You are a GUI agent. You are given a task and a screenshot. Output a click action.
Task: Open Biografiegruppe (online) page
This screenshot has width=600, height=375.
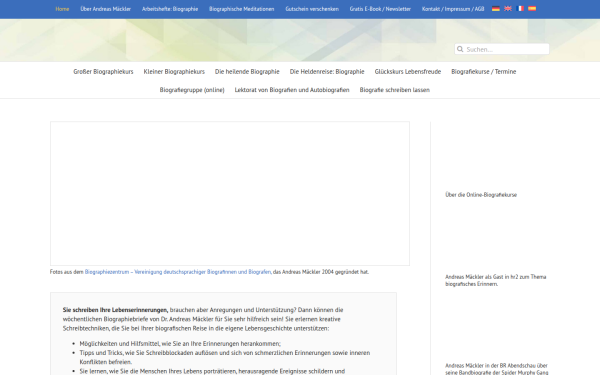192,90
